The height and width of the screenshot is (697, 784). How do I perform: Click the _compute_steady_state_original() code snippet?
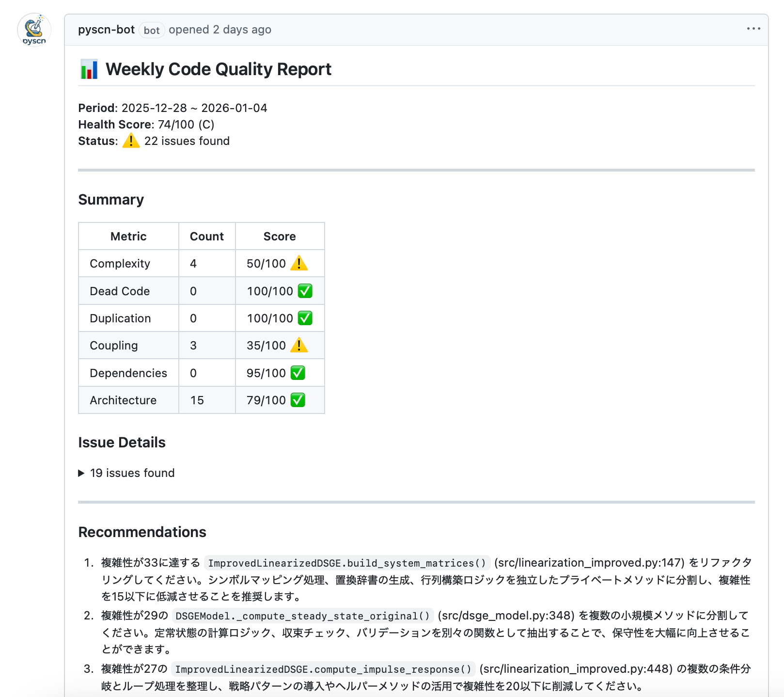303,616
